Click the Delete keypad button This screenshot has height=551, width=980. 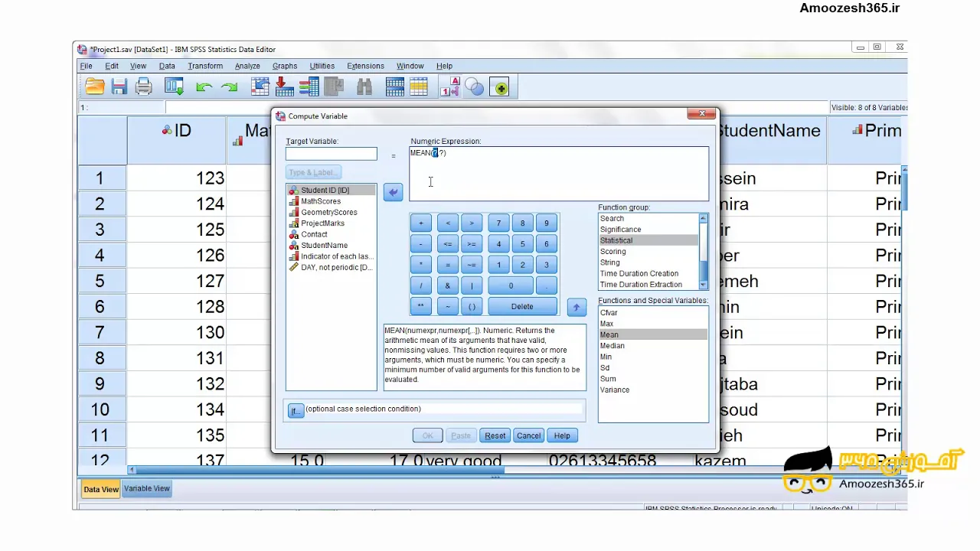522,306
